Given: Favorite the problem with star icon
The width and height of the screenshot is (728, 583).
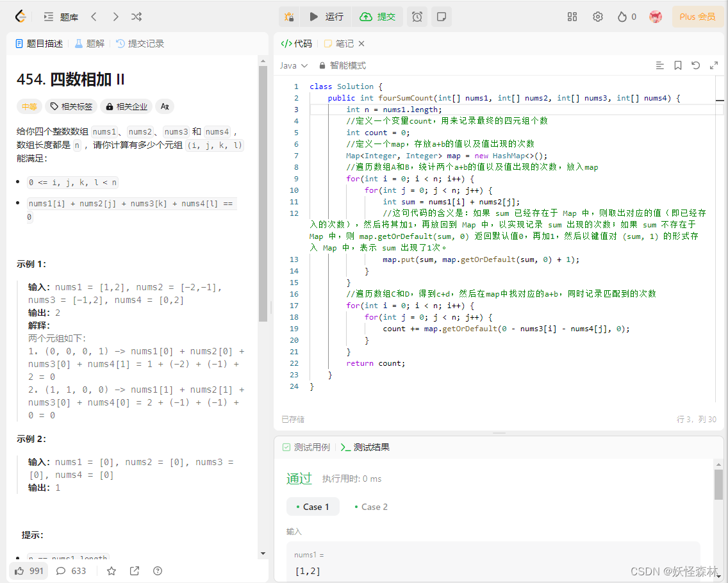Looking at the screenshot, I should [112, 571].
